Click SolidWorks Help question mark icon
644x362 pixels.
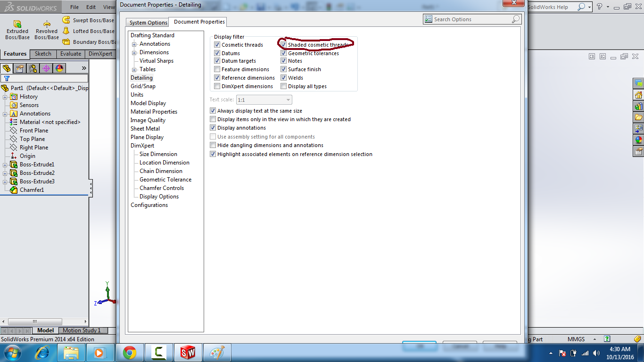point(599,7)
